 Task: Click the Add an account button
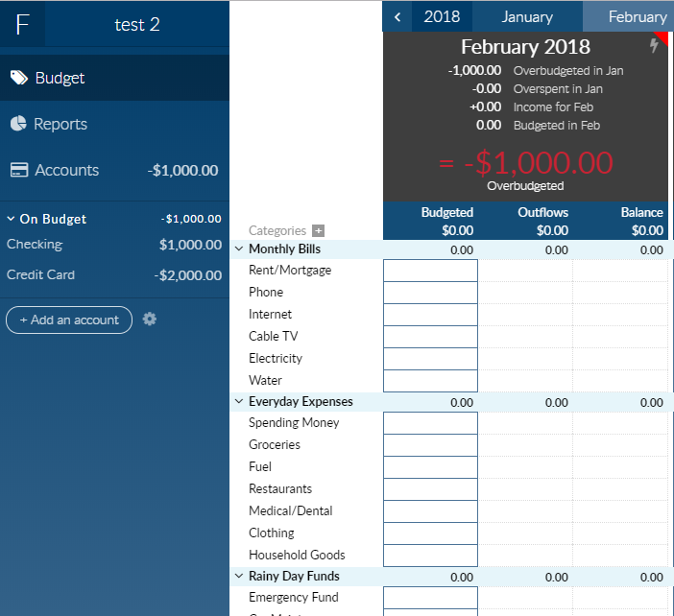[x=69, y=320]
